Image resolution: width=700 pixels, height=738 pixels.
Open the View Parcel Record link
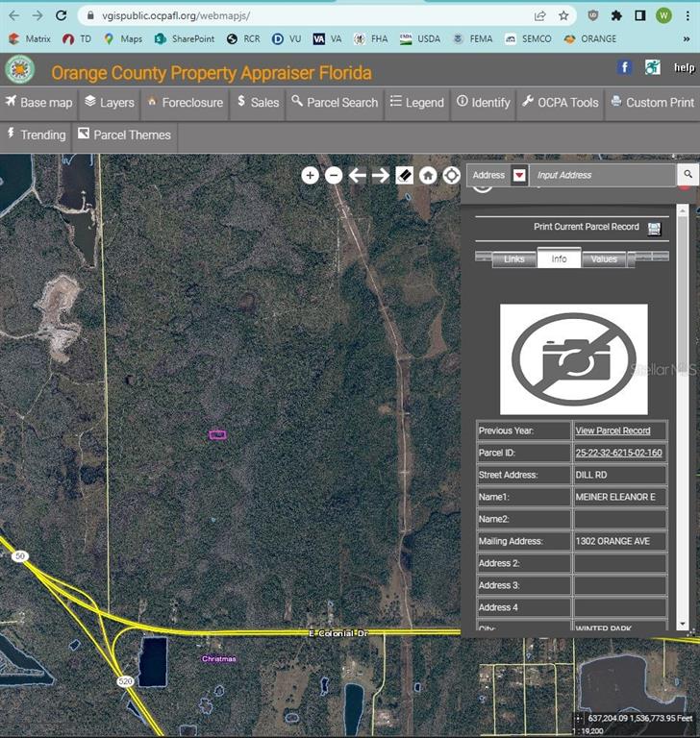[612, 430]
